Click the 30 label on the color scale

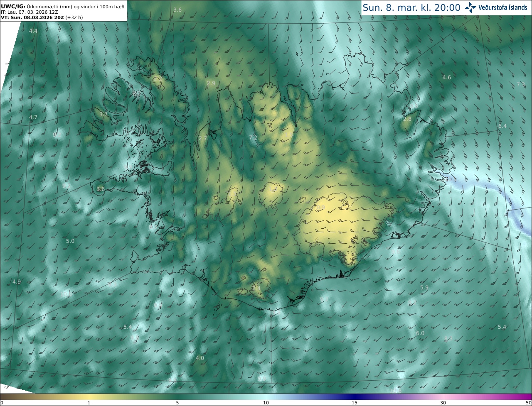pyautogui.click(x=443, y=403)
